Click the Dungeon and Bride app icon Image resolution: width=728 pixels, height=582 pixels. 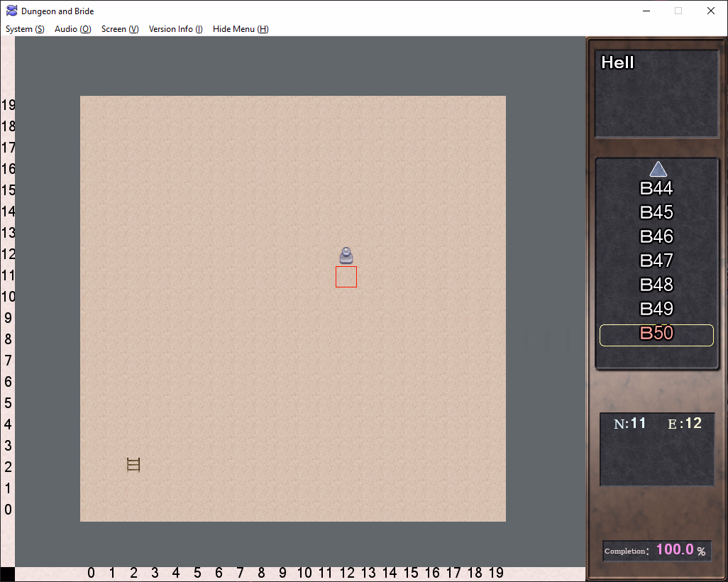pos(12,11)
